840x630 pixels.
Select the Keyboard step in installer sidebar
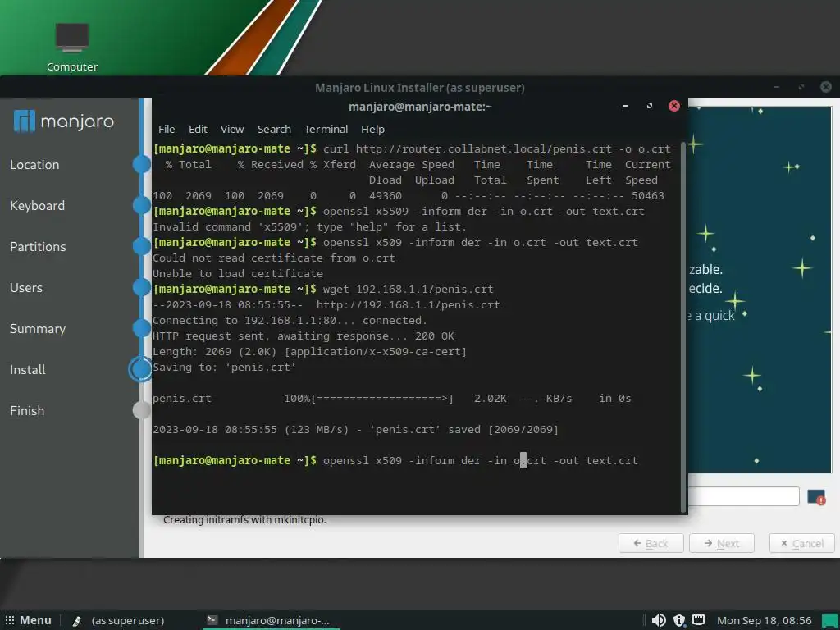[x=38, y=206]
